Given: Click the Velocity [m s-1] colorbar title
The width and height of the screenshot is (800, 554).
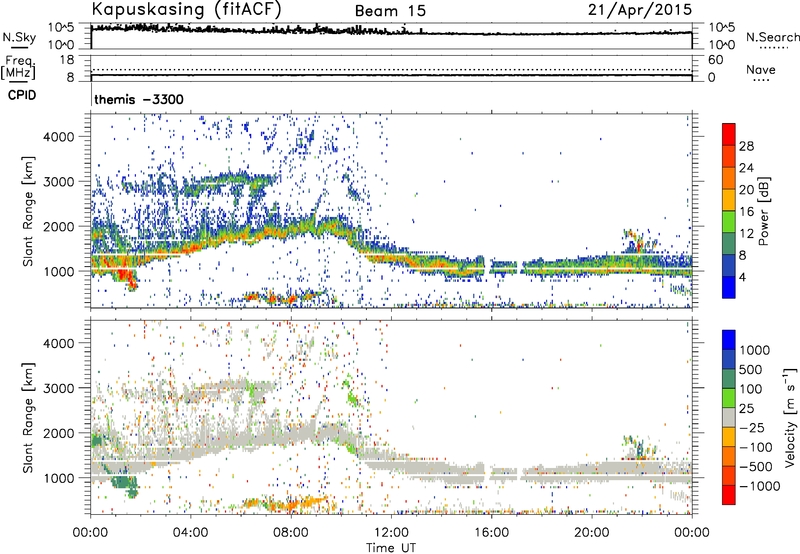Looking at the screenshot, I should pos(789,417).
